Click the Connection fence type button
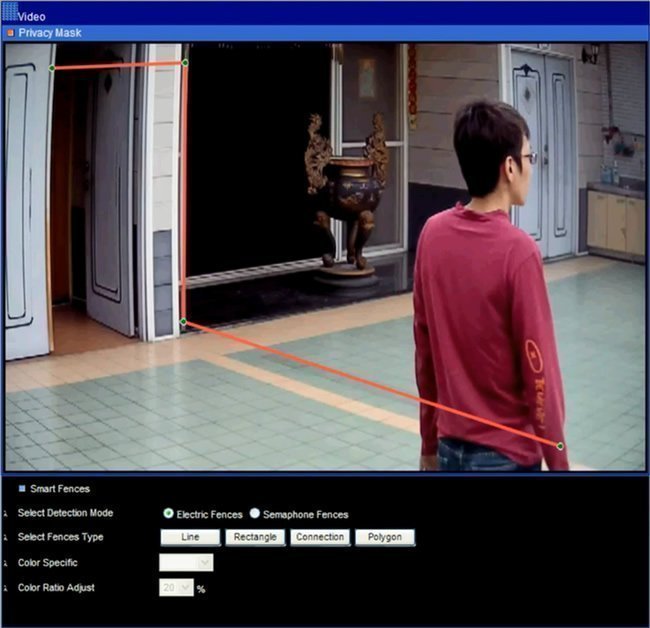The image size is (650, 628). tap(320, 537)
